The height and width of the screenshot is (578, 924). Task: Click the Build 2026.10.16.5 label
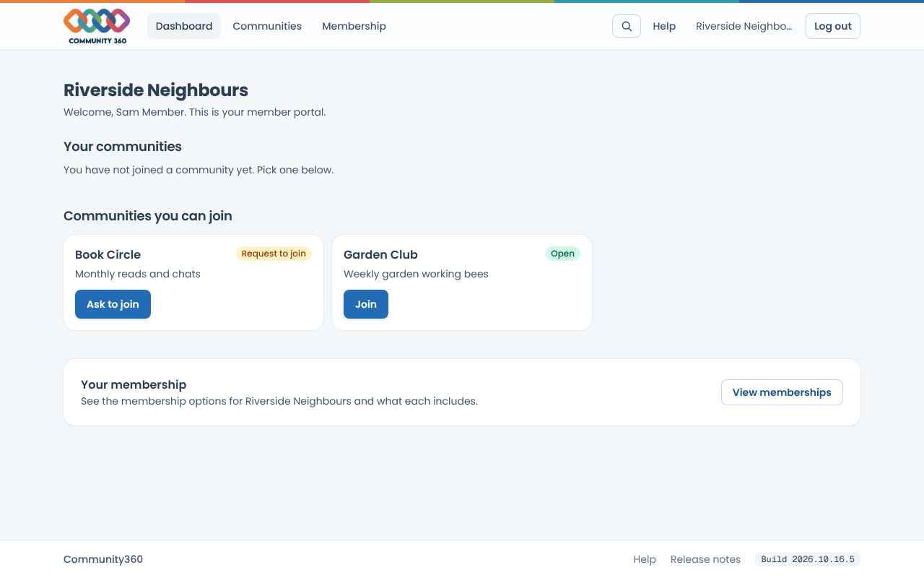click(x=808, y=559)
